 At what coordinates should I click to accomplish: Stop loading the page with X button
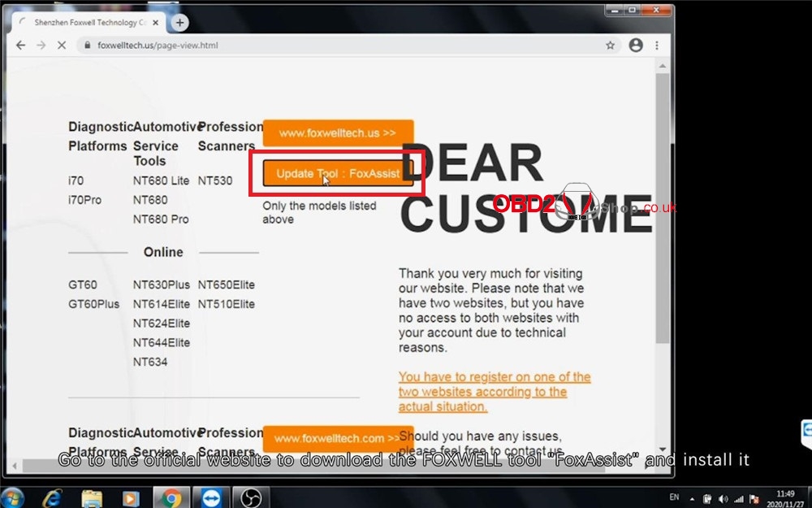click(63, 46)
